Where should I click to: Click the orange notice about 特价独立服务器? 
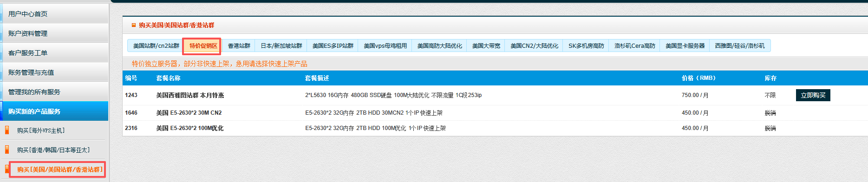(219, 64)
